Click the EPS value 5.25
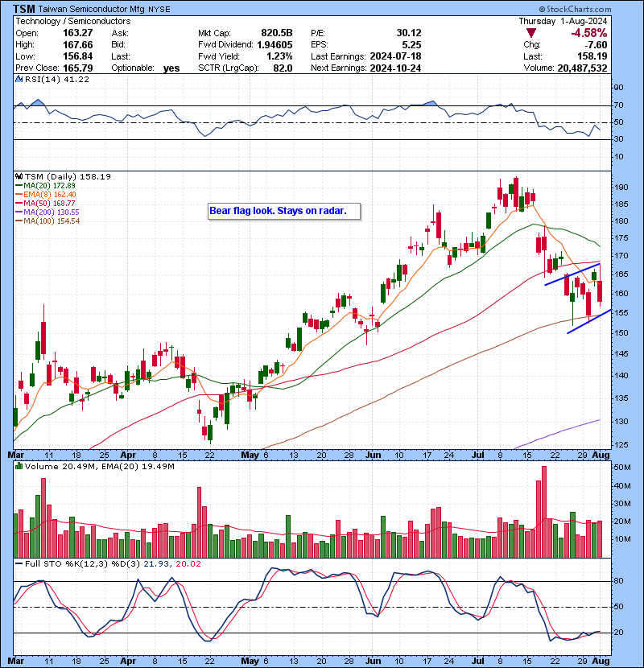644x668 pixels. 411,44
